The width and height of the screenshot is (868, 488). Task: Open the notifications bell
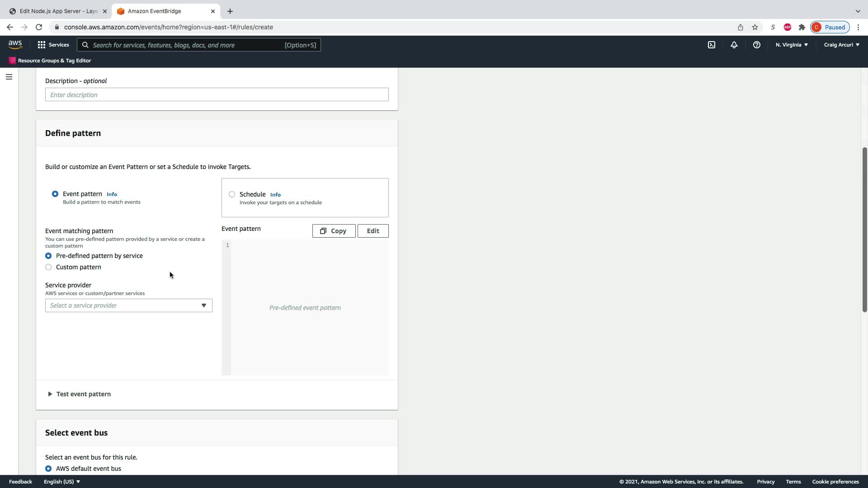point(734,45)
